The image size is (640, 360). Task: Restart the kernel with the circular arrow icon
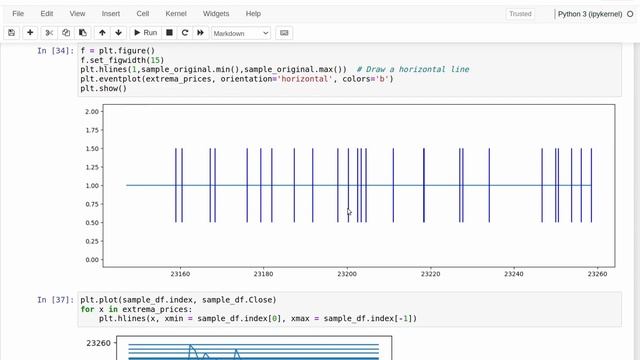coord(185,33)
